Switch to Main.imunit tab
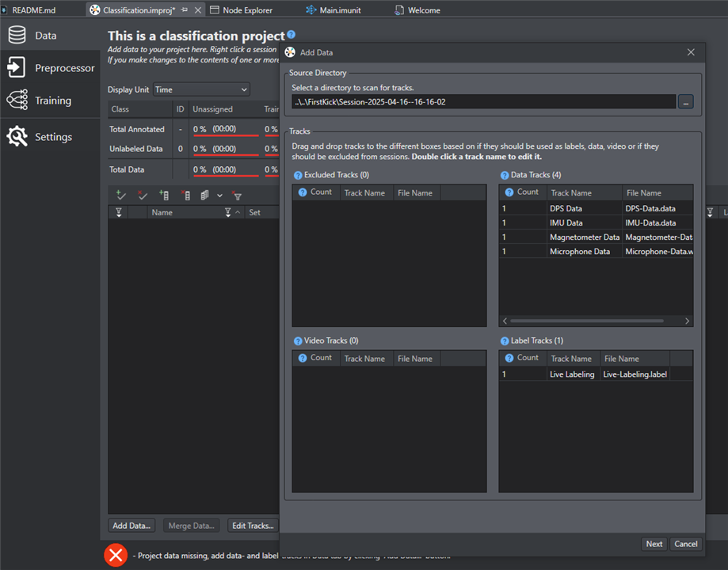This screenshot has width=728, height=570. pyautogui.click(x=334, y=10)
